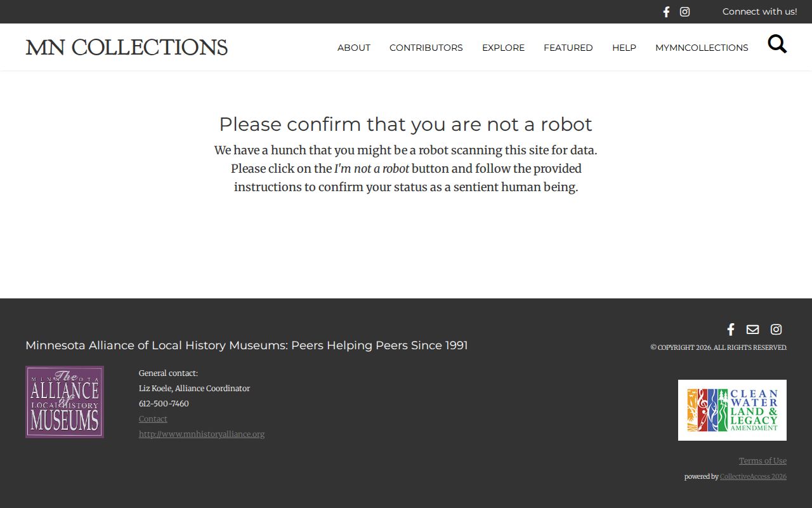Click the footer Instagram icon

776,329
